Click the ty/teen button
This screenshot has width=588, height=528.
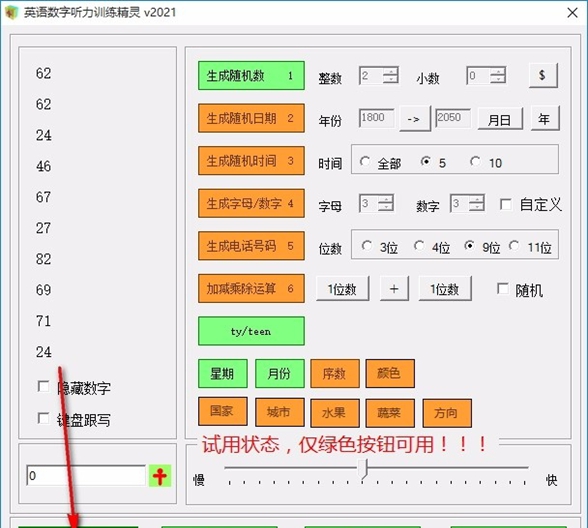click(x=251, y=331)
